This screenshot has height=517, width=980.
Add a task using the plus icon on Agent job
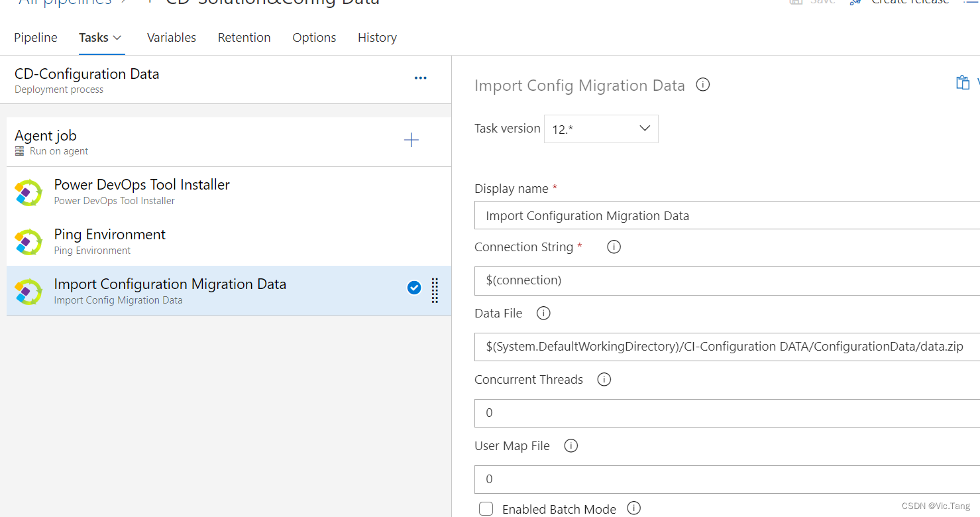pyautogui.click(x=411, y=140)
